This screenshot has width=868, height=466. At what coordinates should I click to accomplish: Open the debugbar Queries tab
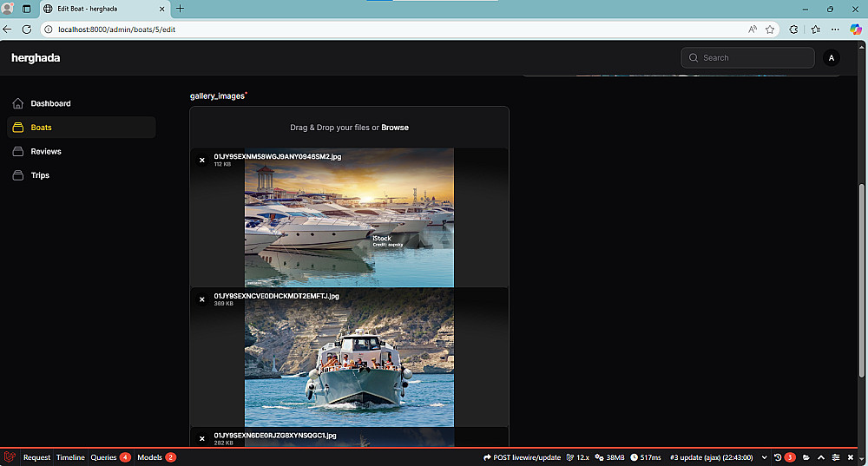pyautogui.click(x=110, y=457)
